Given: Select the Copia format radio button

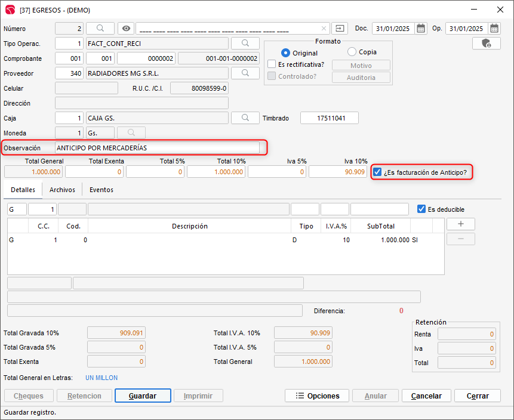Looking at the screenshot, I should [x=352, y=52].
